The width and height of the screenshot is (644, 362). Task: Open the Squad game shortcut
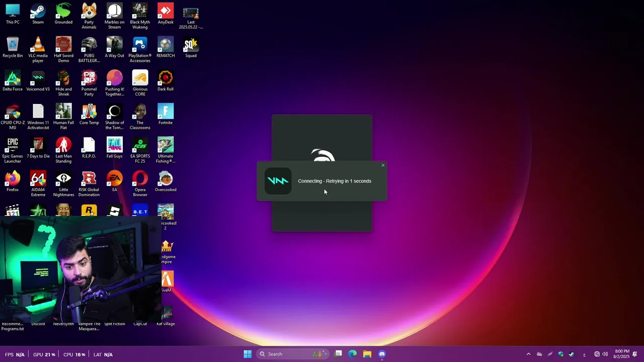point(191,47)
